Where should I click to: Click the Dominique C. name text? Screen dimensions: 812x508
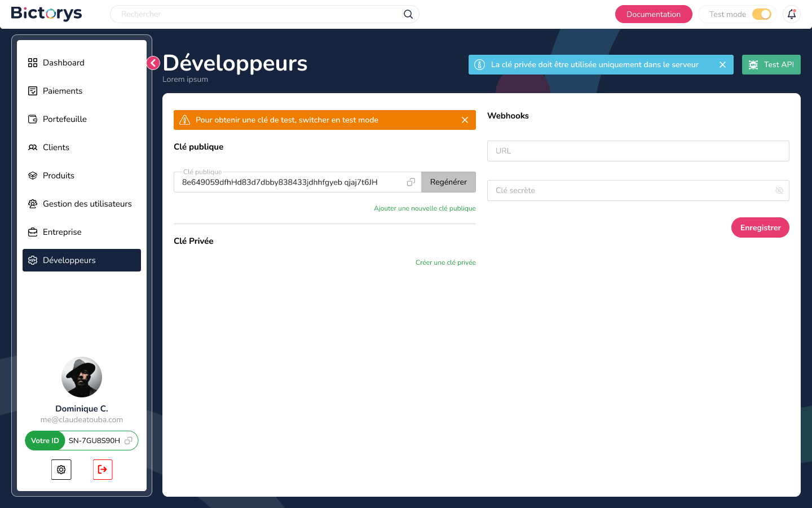click(x=82, y=409)
